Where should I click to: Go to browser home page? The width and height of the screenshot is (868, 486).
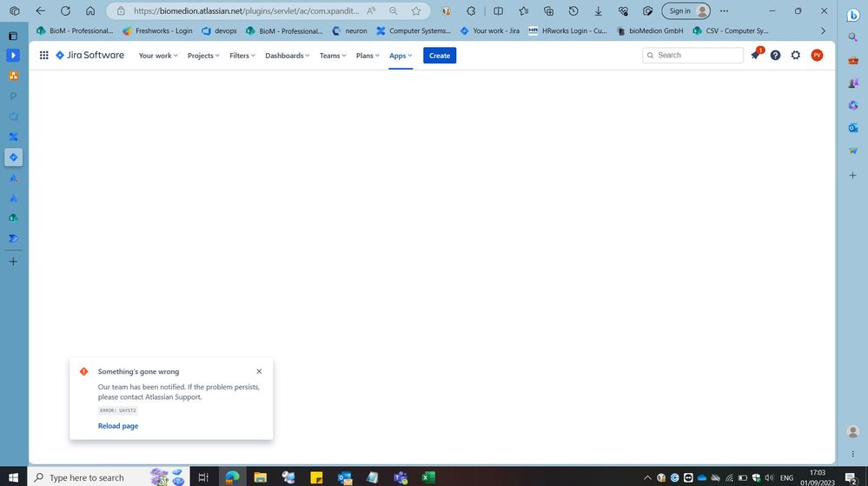pyautogui.click(x=90, y=11)
